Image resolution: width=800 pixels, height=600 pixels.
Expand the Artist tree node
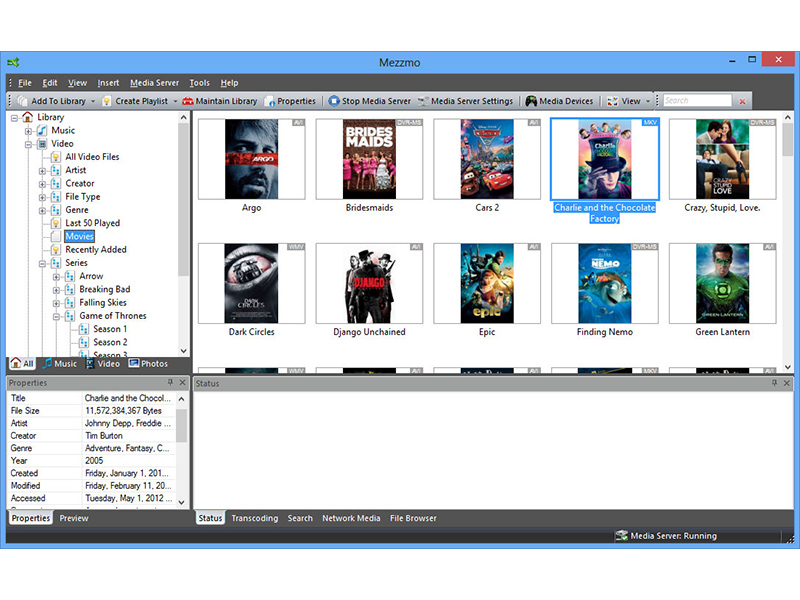[43, 171]
